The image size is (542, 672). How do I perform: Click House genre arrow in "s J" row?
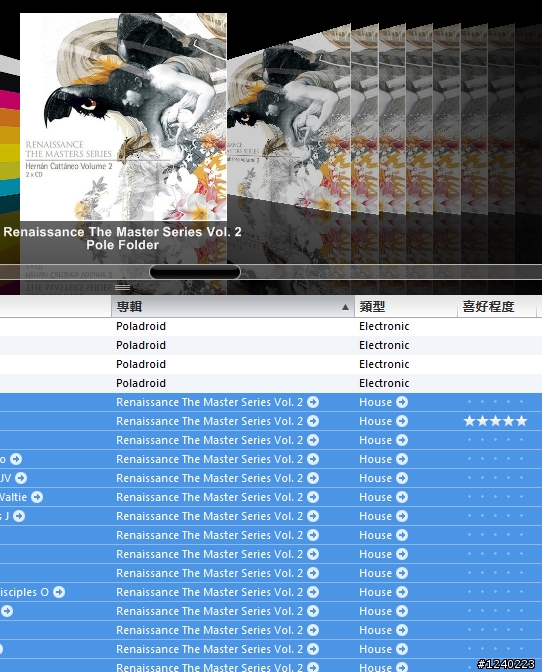click(401, 516)
